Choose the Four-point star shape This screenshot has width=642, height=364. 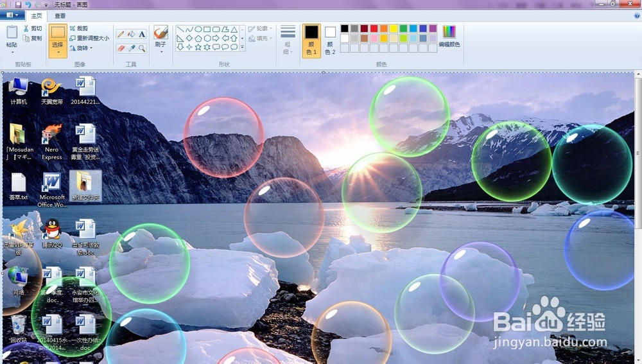coord(189,47)
